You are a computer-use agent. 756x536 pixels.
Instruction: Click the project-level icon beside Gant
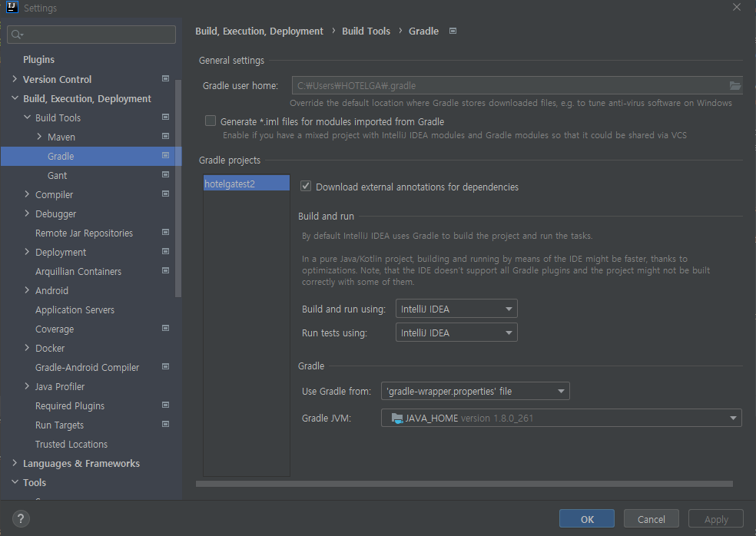[165, 174]
